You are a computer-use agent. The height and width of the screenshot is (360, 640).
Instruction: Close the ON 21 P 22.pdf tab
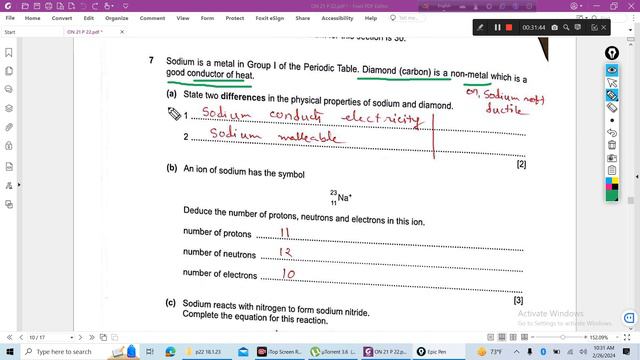(x=122, y=32)
